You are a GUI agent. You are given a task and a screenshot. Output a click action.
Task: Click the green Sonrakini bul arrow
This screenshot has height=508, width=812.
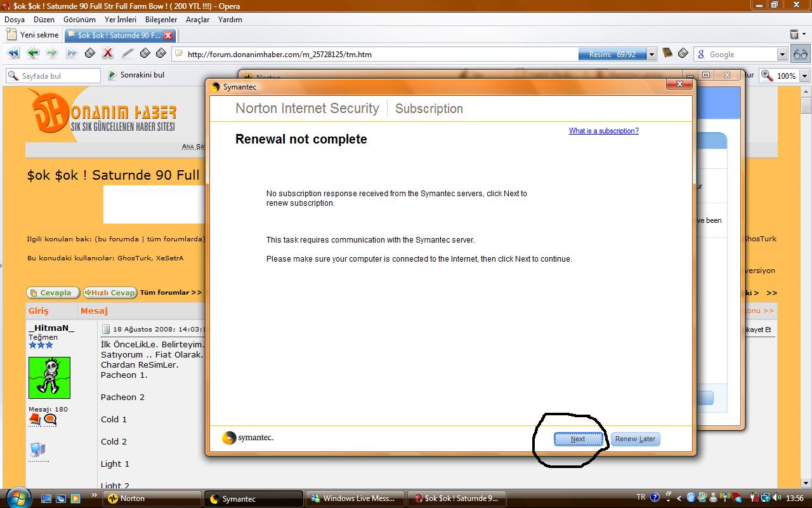[x=112, y=75]
